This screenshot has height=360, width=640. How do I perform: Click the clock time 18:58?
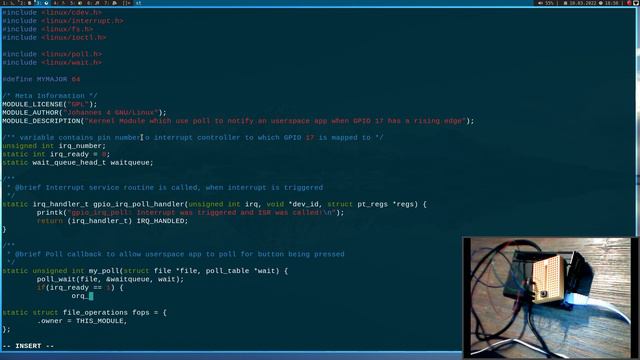pyautogui.click(x=609, y=3)
